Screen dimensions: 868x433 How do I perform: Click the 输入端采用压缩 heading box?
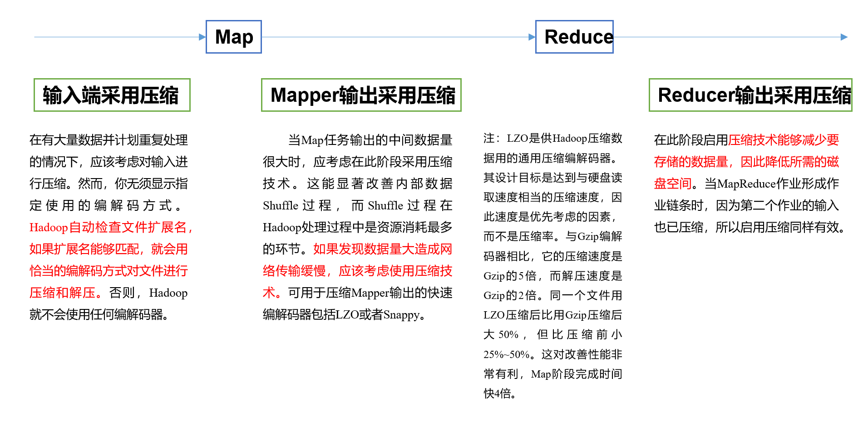tap(112, 94)
